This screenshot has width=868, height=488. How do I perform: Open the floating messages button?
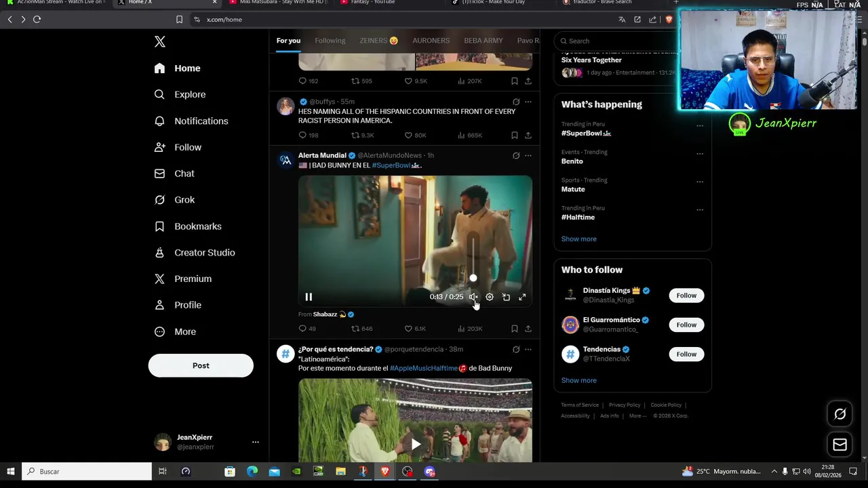[x=840, y=445]
